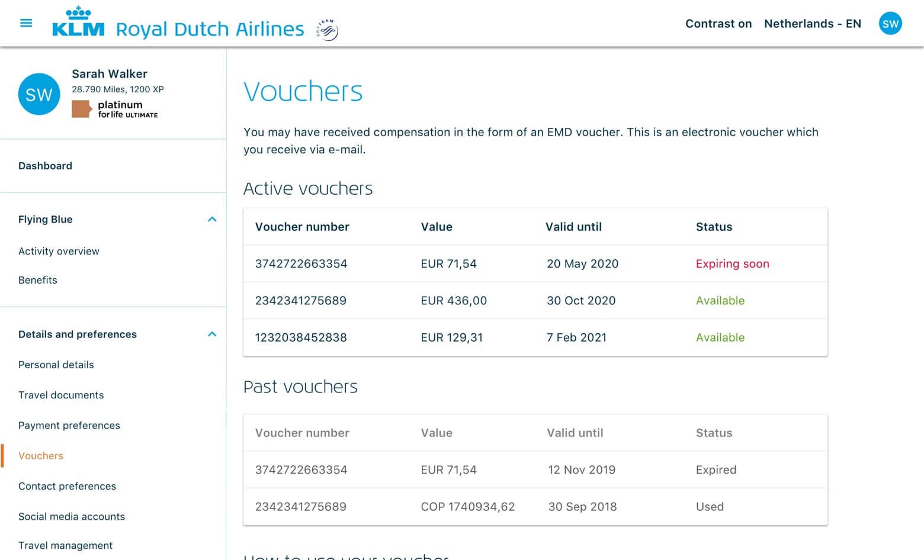This screenshot has height=560, width=924.
Task: Collapse Details and preferences section
Action: (212, 334)
